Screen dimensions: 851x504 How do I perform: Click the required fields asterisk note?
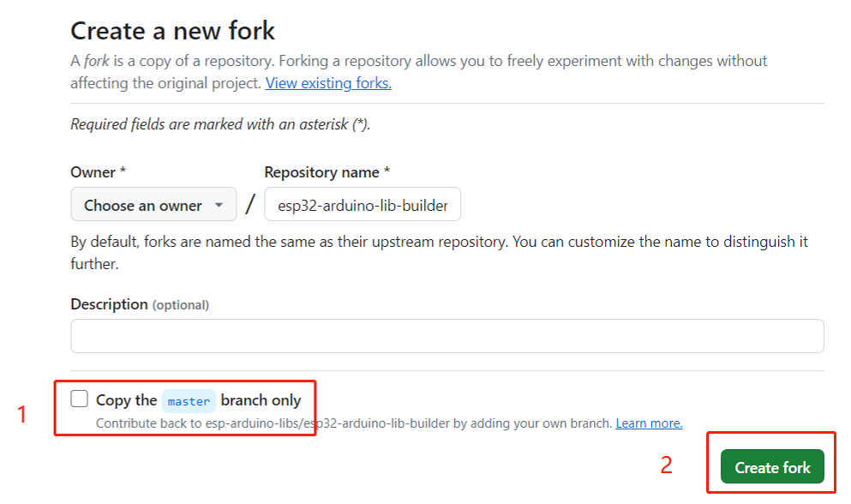point(220,124)
